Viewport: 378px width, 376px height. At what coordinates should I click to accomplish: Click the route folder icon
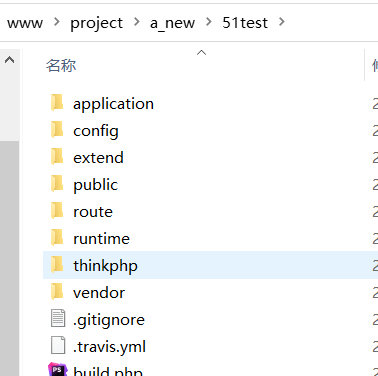pos(57,210)
